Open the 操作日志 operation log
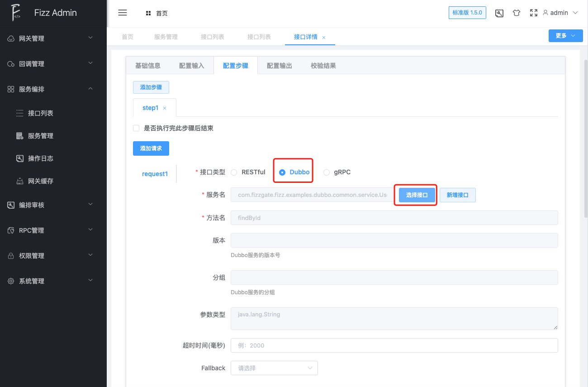Screen dimensions: 588x387 [x=40, y=158]
